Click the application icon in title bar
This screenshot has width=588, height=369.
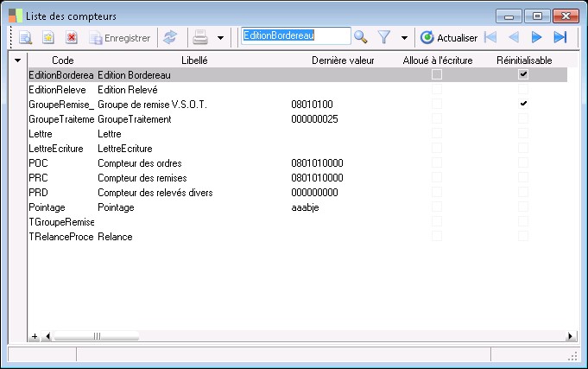click(16, 16)
